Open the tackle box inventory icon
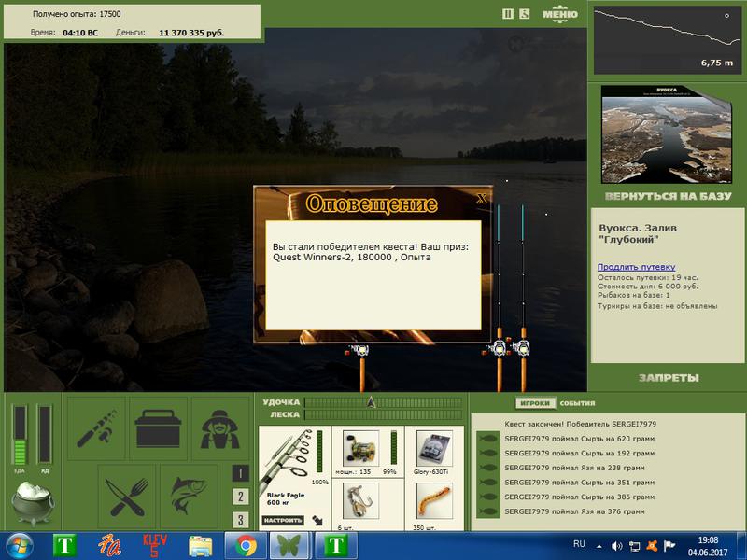 coord(158,428)
